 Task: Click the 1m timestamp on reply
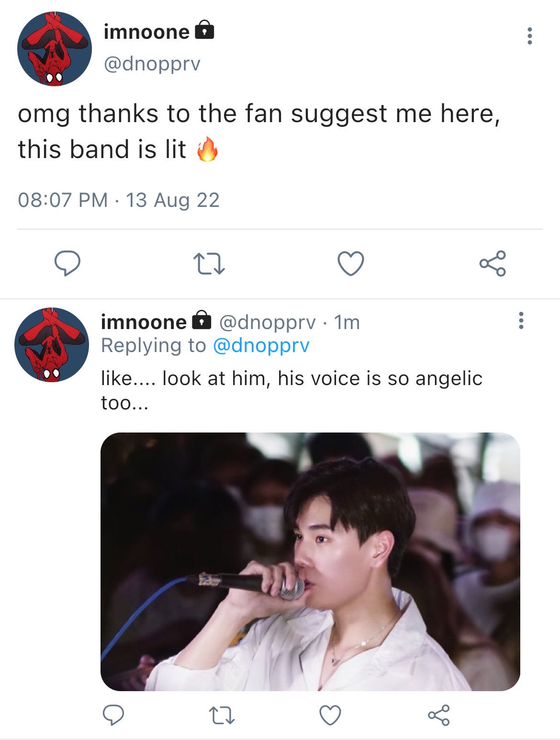click(347, 322)
